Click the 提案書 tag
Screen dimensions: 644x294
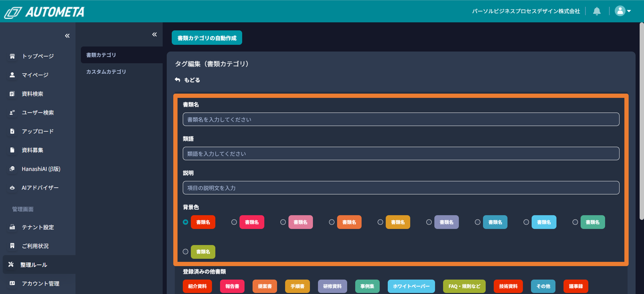click(x=265, y=286)
